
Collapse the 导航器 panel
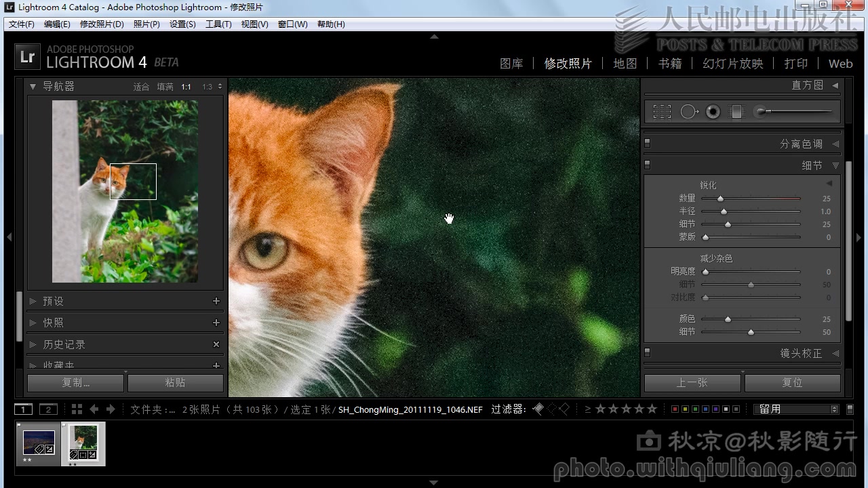33,86
